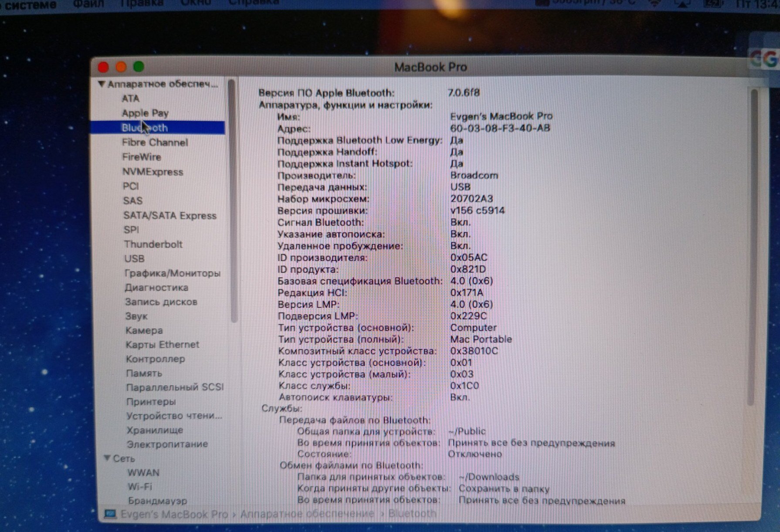The width and height of the screenshot is (780, 532).
Task: Select Принтеры in the sidebar
Action: 151,401
